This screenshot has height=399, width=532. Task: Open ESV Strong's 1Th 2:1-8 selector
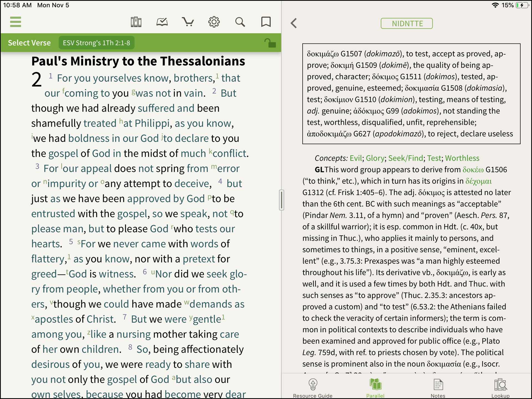click(x=96, y=43)
